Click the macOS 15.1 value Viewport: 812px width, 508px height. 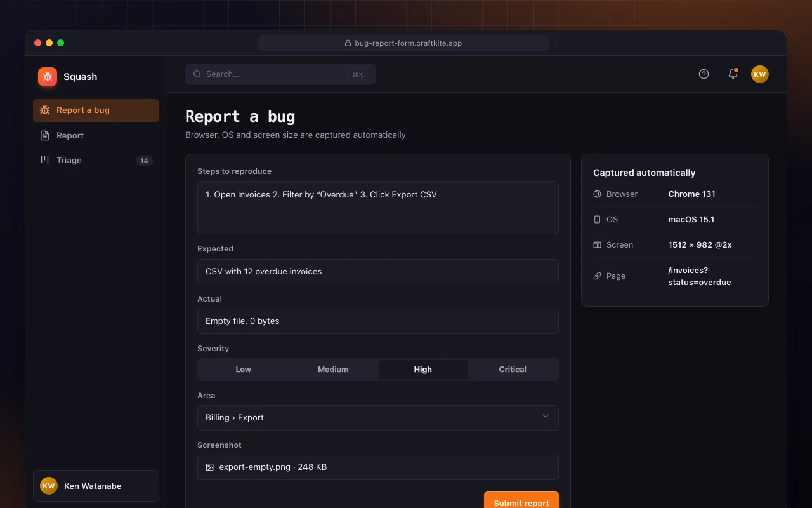691,220
